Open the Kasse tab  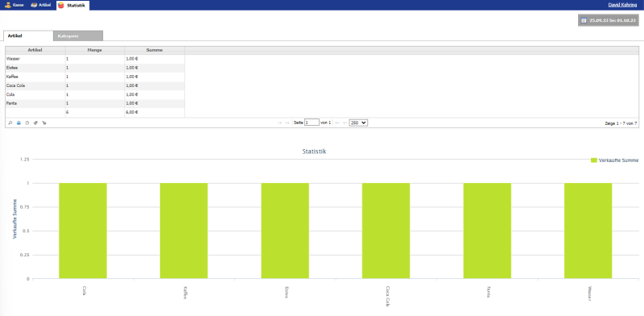[14, 5]
